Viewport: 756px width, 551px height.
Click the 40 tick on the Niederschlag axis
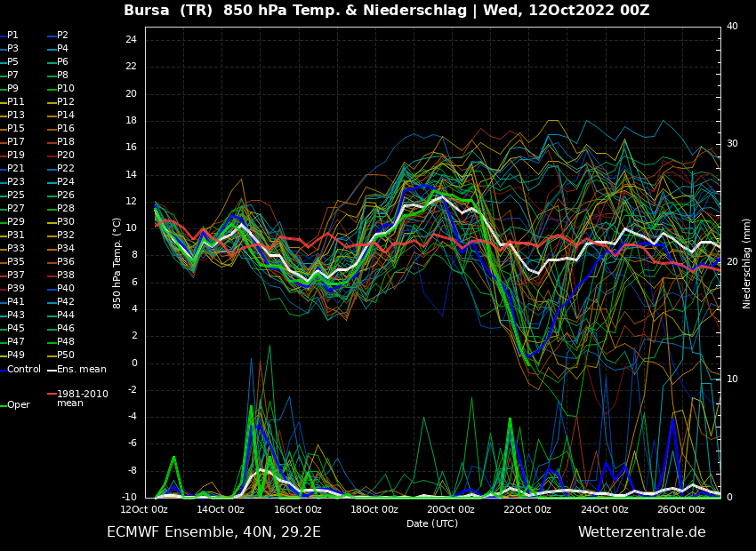coord(732,26)
